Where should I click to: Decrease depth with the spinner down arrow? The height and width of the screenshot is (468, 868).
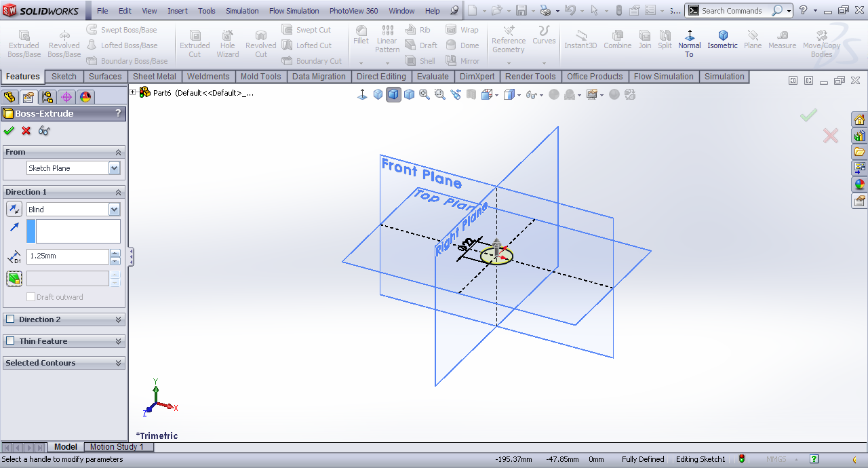coord(115,260)
